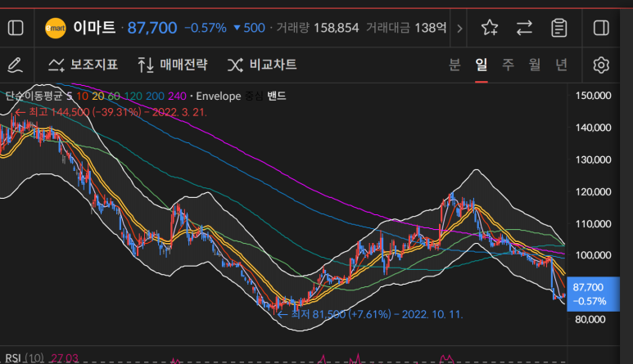Click the blue 87,700 price axis tag

click(593, 294)
